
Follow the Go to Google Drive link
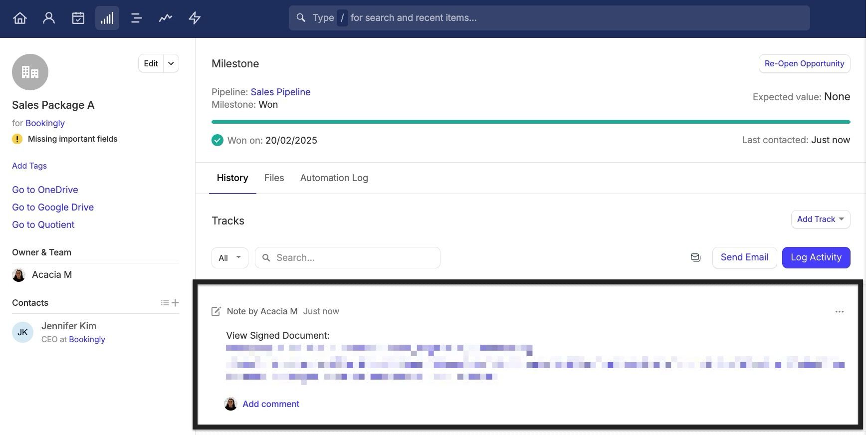(x=53, y=207)
